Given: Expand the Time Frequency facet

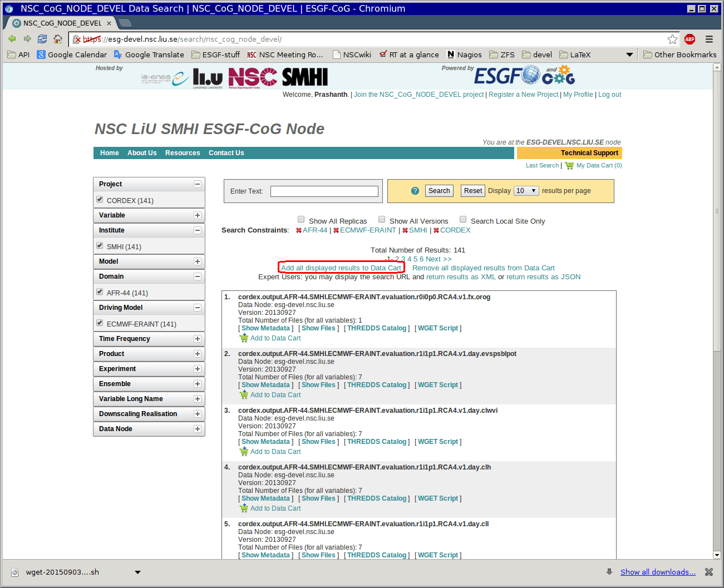Looking at the screenshot, I should (x=197, y=339).
